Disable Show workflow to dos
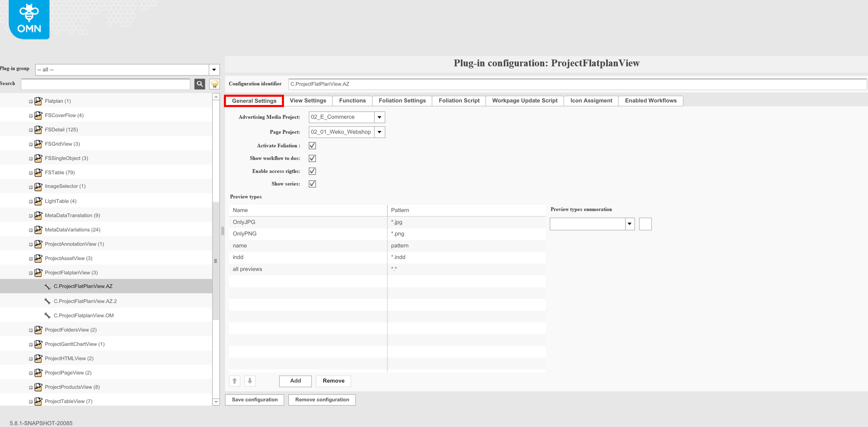868x427 pixels. click(312, 158)
